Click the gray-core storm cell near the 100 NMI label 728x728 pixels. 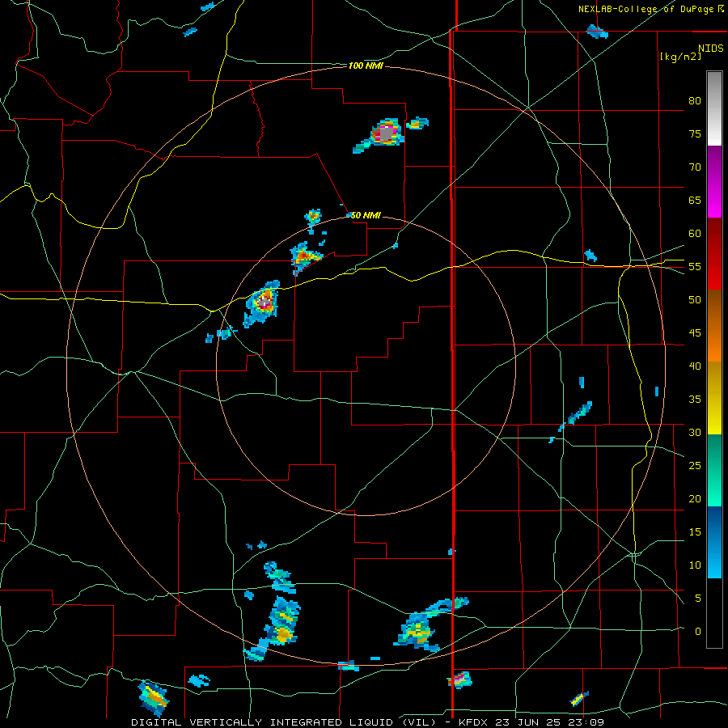coord(387,133)
